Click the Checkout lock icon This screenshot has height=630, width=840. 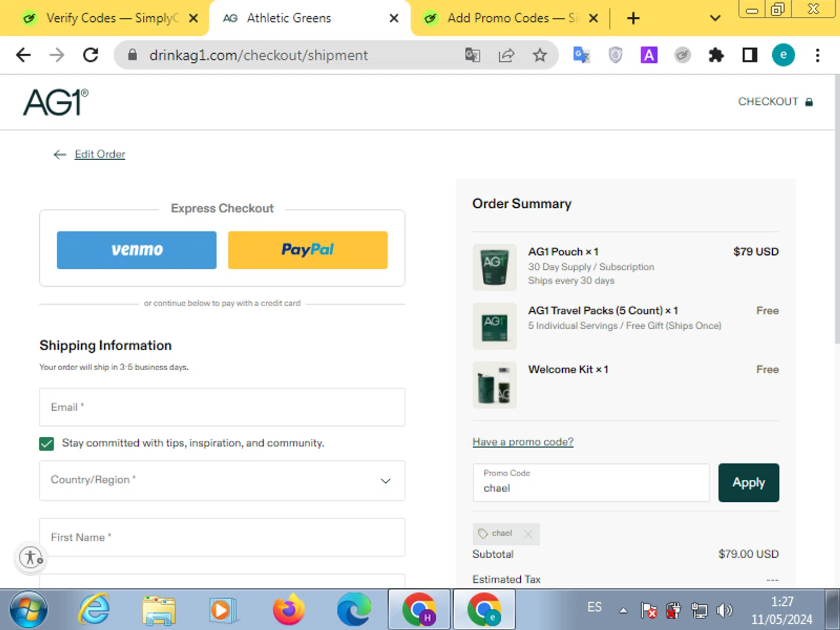(809, 102)
